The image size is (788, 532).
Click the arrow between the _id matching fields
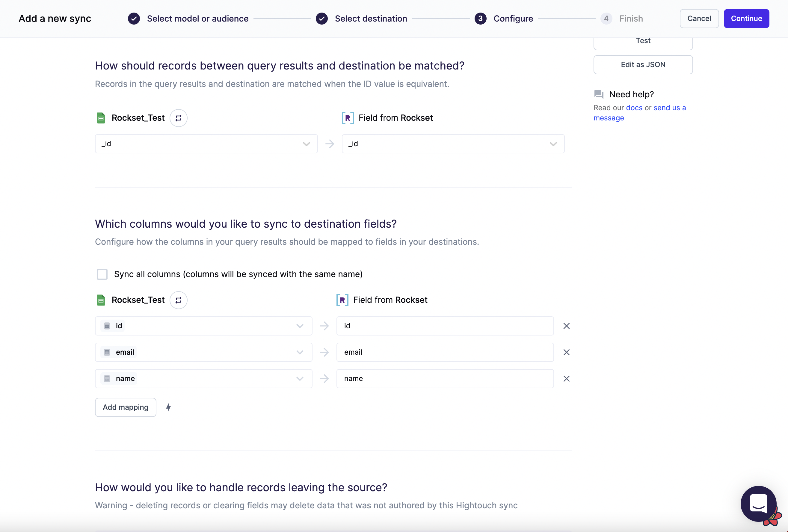(x=330, y=144)
